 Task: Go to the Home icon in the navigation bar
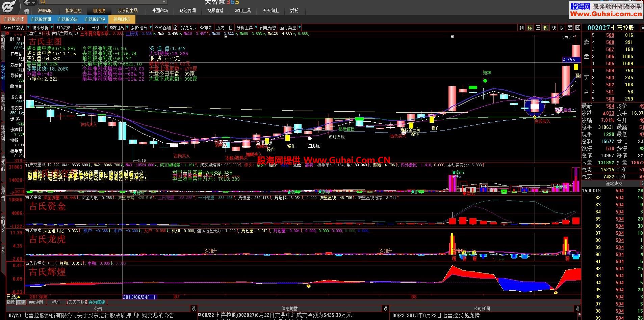27,11
